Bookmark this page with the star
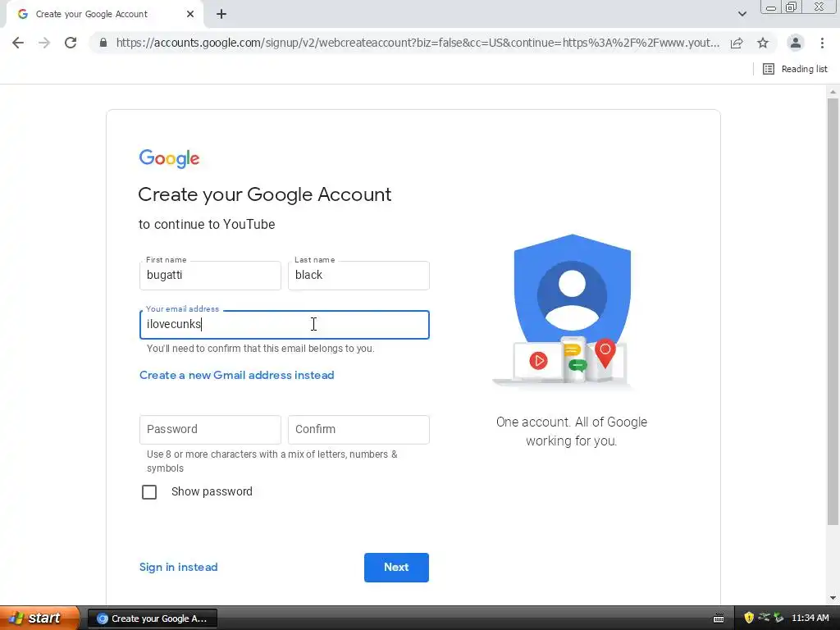840x630 pixels. (763, 43)
